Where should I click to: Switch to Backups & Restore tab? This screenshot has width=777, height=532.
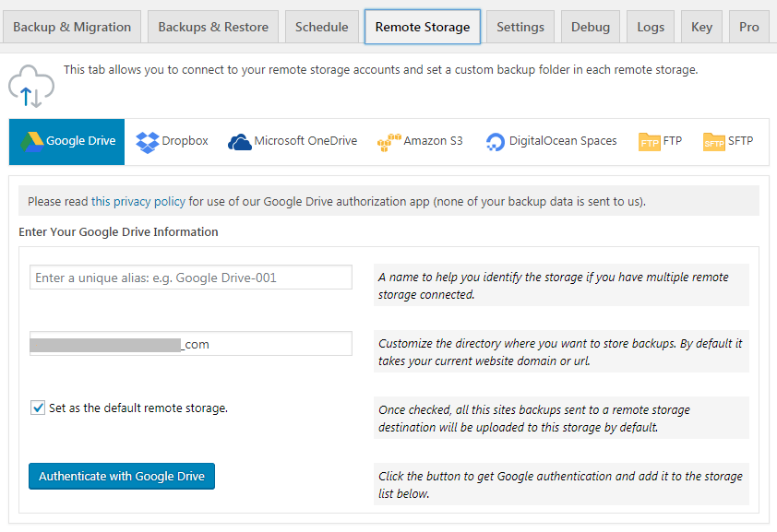click(x=213, y=27)
